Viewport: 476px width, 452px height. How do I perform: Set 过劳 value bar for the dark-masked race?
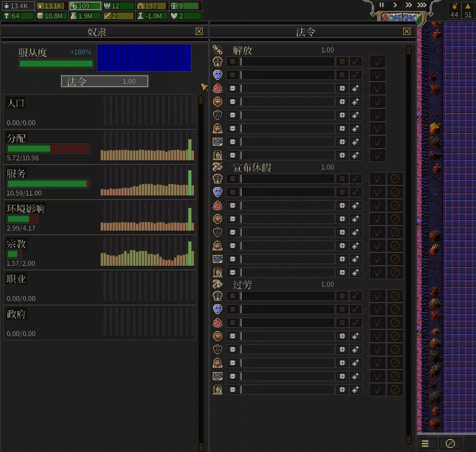pos(288,349)
